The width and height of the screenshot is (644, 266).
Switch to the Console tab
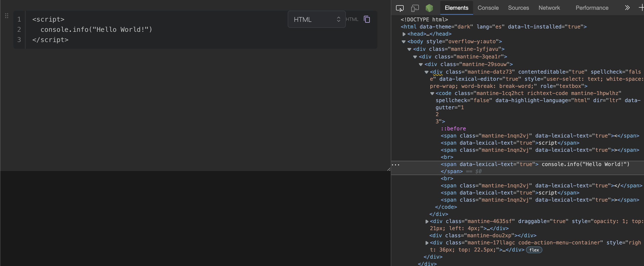click(x=488, y=8)
